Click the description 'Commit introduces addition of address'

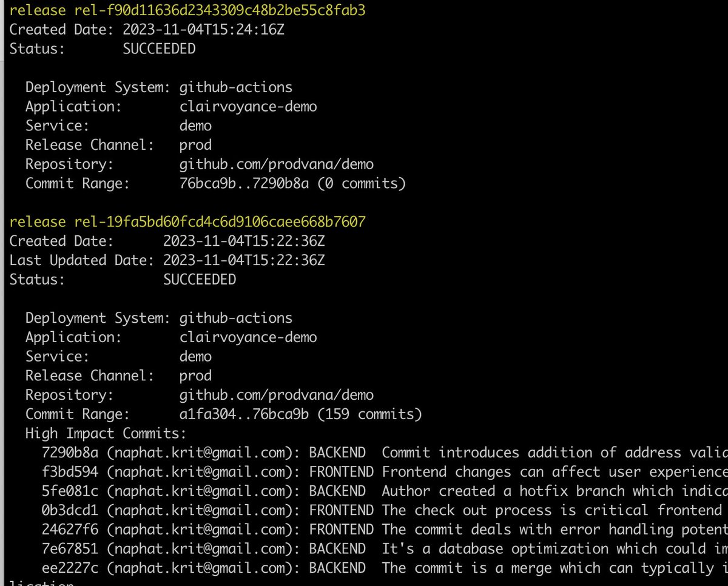[554, 453]
